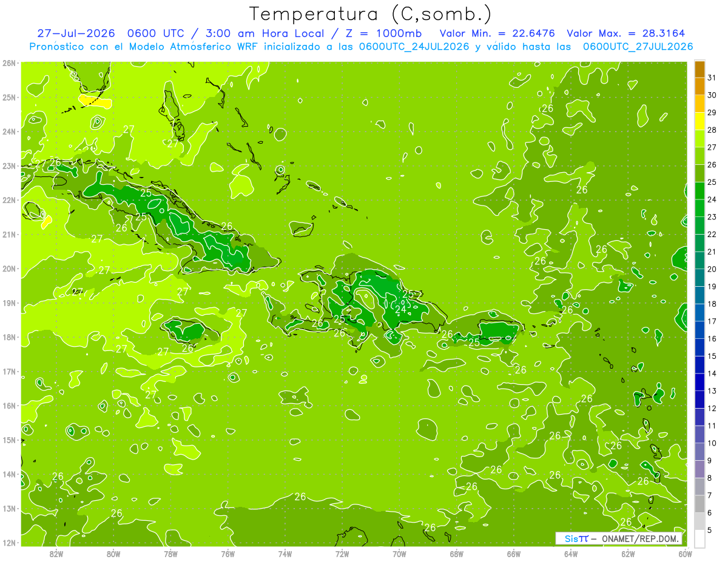Click the white legend swatch below label 5
Image resolution: width=728 pixels, height=562 pixels.
coord(699,538)
